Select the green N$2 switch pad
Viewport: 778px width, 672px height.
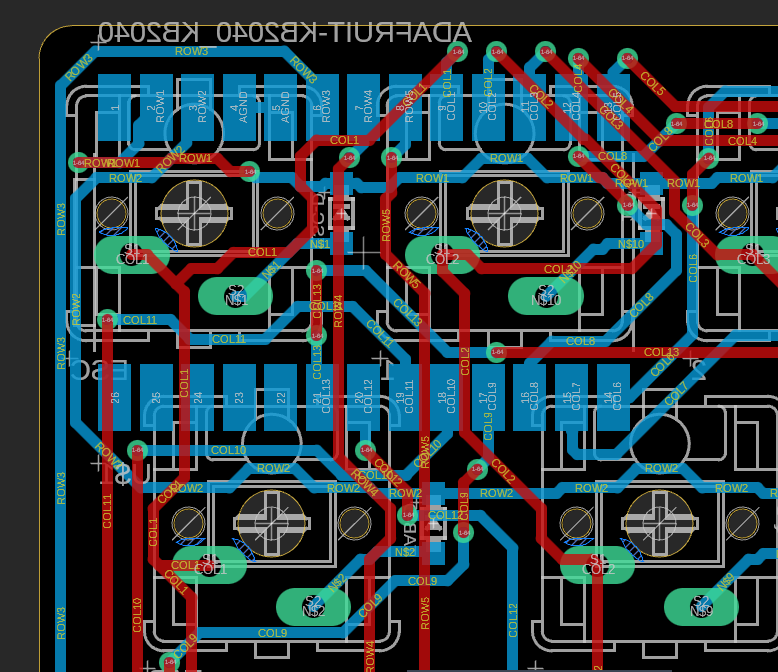[x=313, y=606]
